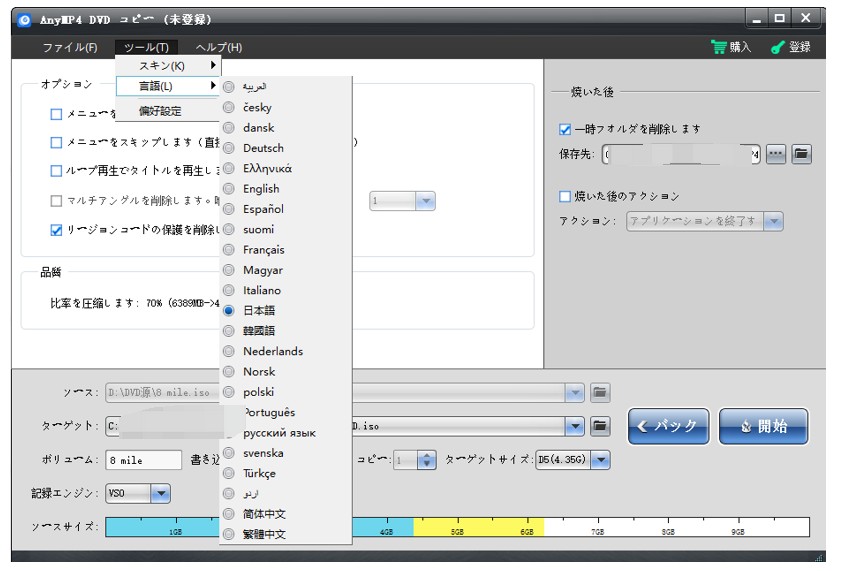This screenshot has width=841, height=571.
Task: Expand the スキン(K) submenu
Action: pyautogui.click(x=168, y=65)
